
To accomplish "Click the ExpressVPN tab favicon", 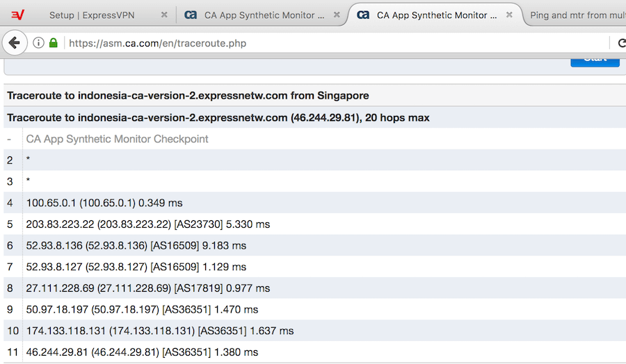I will [17, 15].
